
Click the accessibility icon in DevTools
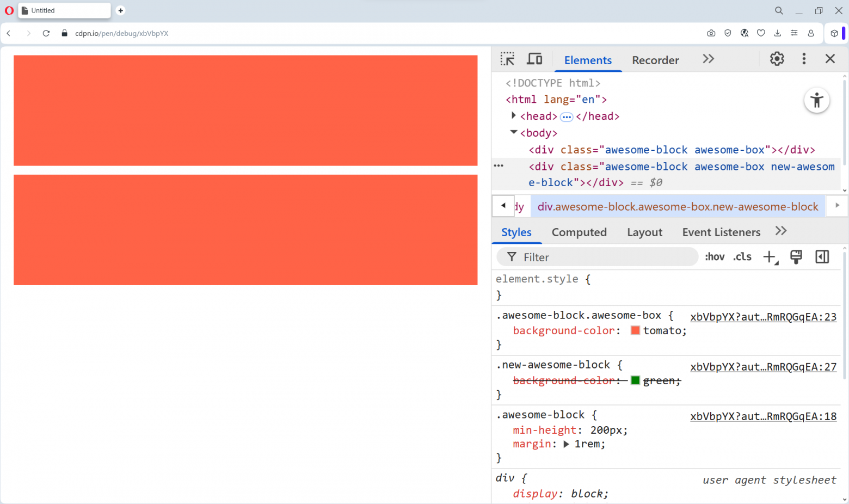tap(817, 100)
